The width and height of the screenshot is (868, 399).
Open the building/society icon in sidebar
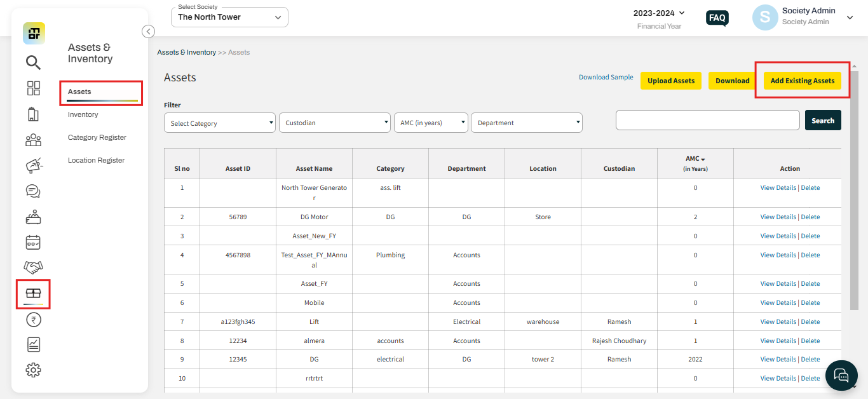click(33, 114)
